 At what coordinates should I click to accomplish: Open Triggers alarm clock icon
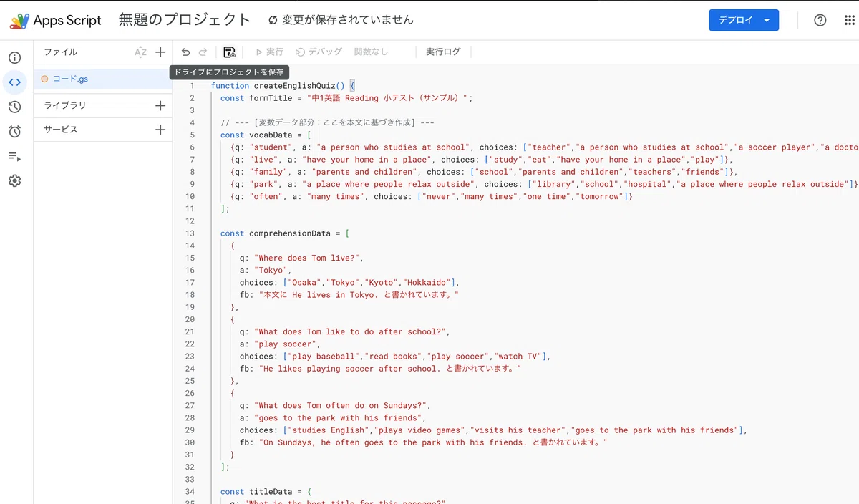[14, 132]
